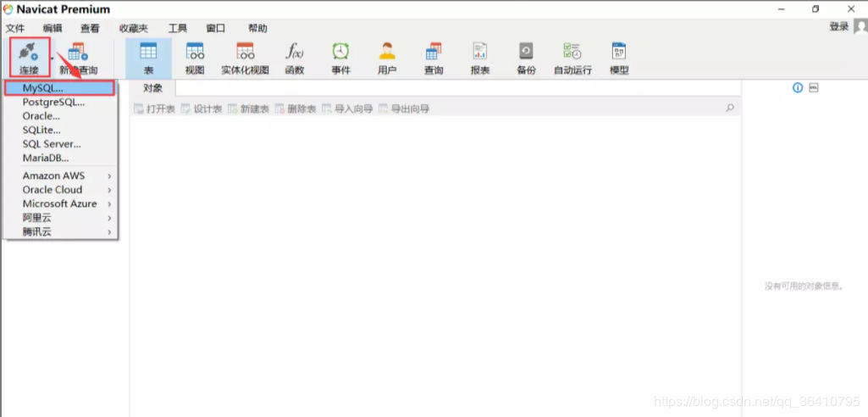Open the 视图 views toolbar icon

tap(195, 52)
